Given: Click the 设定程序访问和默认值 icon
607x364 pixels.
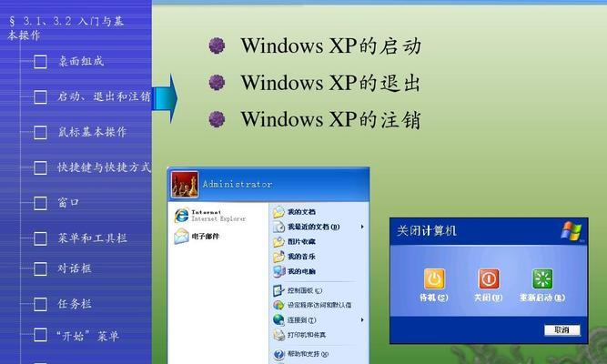Looking at the screenshot, I should (278, 305).
